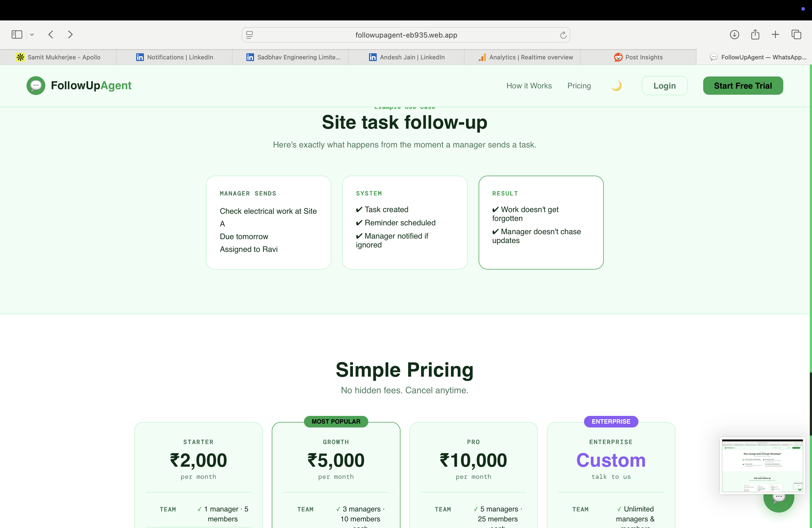Click Start Free Trial button
812x528 pixels.
[x=743, y=86]
